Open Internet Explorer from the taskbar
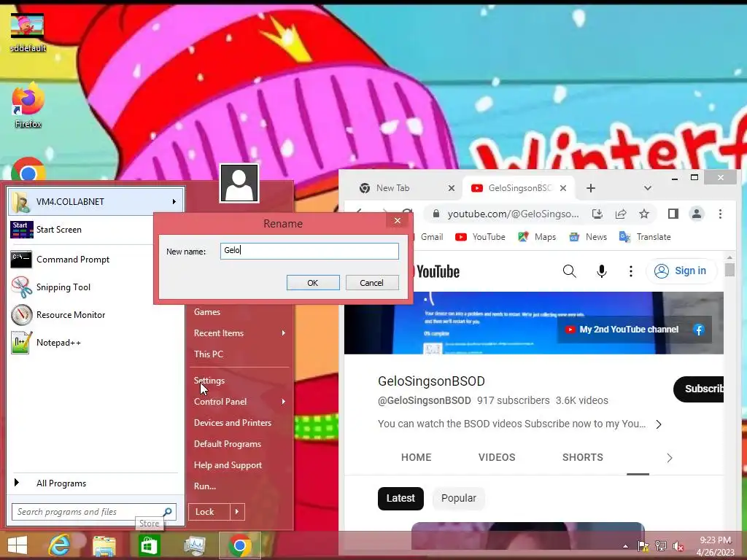 [x=59, y=545]
